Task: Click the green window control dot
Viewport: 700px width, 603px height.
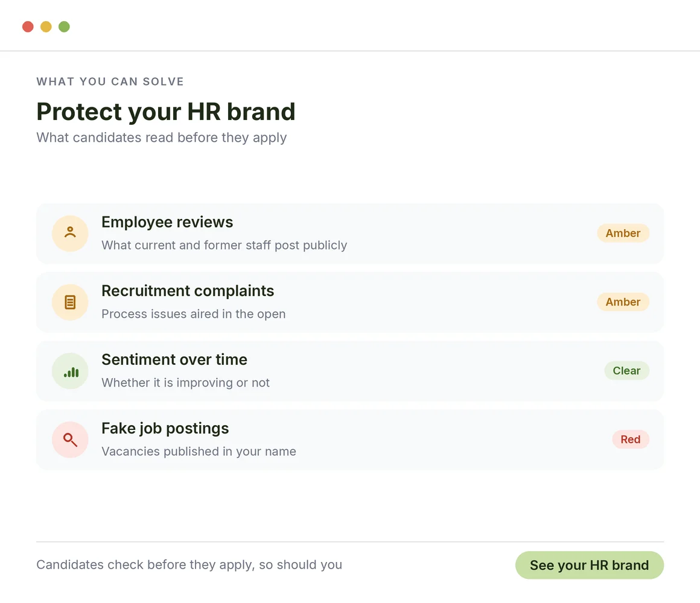Action: click(x=65, y=27)
